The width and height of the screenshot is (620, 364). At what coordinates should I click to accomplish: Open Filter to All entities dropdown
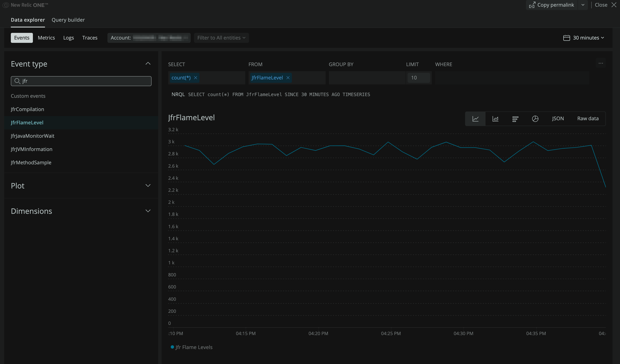[221, 38]
